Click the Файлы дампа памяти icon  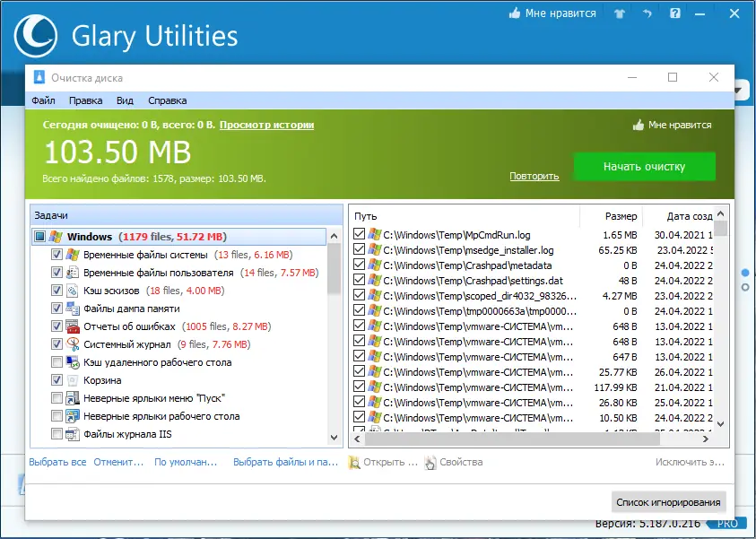coord(73,309)
